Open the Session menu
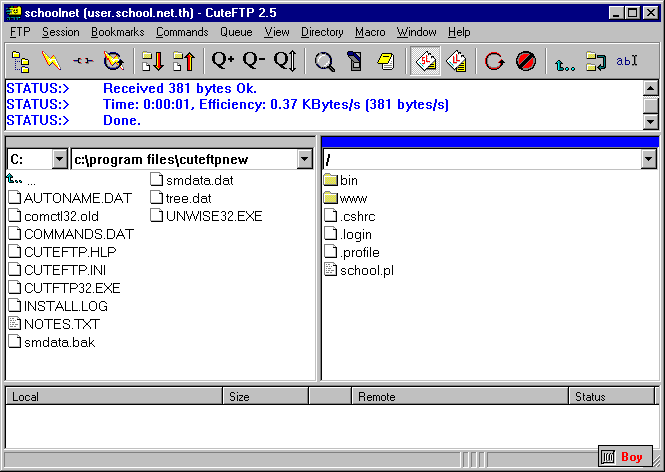 61,32
